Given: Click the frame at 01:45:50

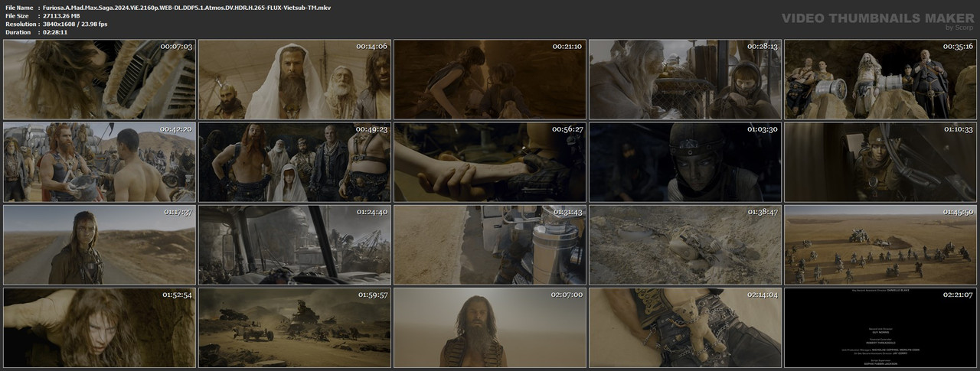Looking at the screenshot, I should (880, 245).
